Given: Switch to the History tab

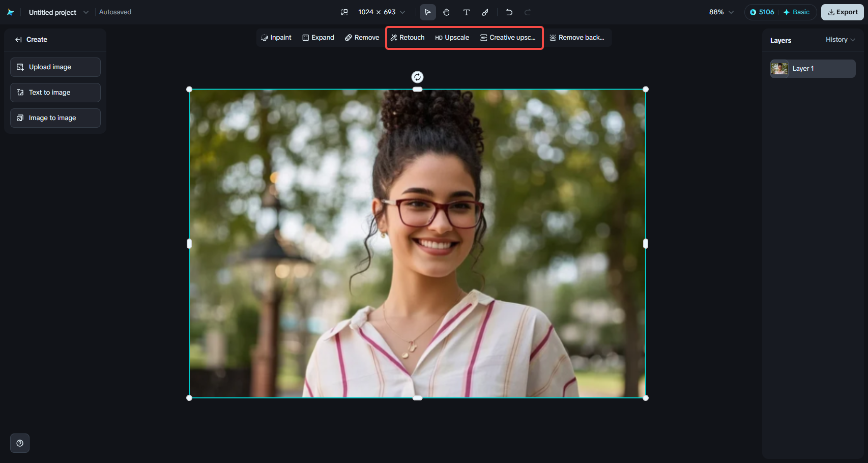Looking at the screenshot, I should 836,39.
